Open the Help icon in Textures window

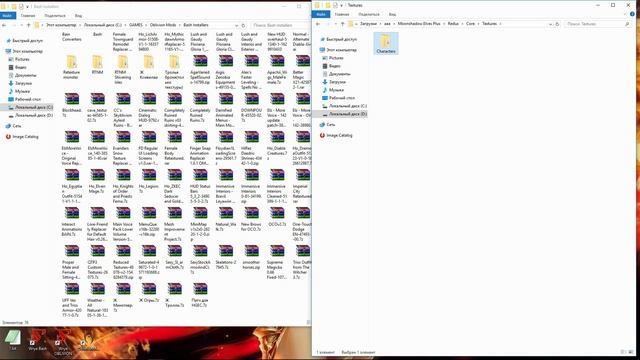(x=632, y=14)
